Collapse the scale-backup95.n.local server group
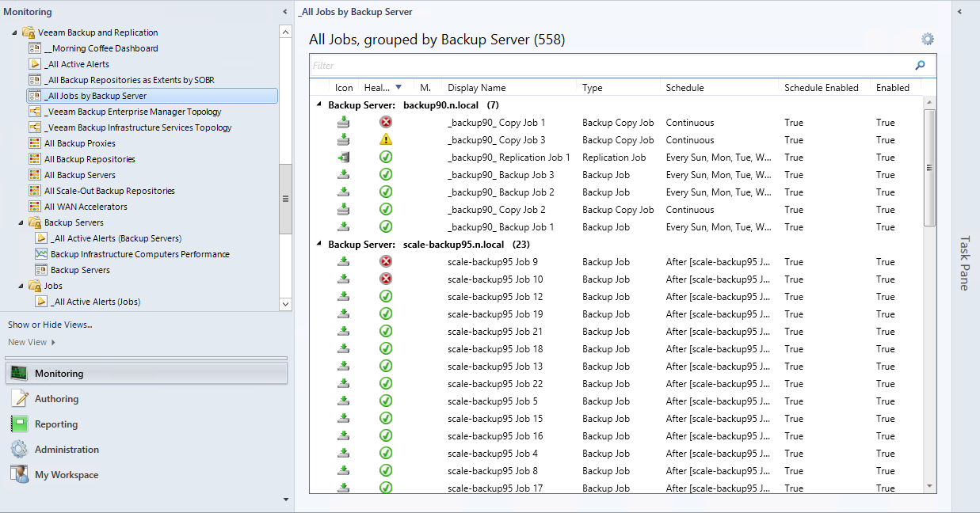The width and height of the screenshot is (980, 513). [319, 245]
